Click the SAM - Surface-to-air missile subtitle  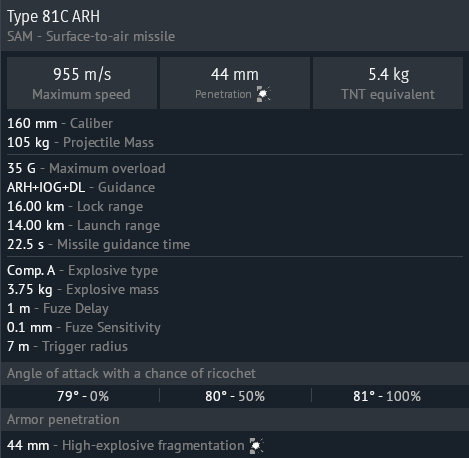point(91,36)
